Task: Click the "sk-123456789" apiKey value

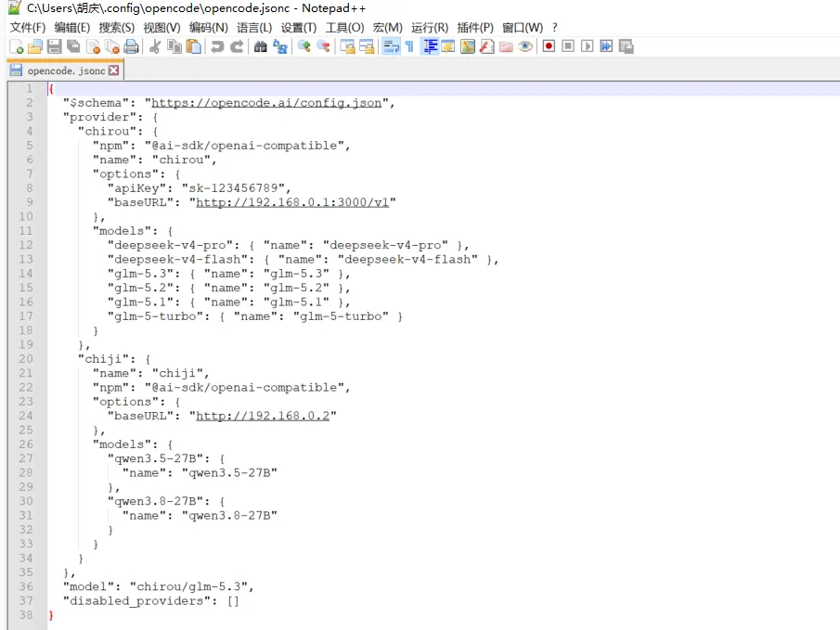Action: point(233,188)
